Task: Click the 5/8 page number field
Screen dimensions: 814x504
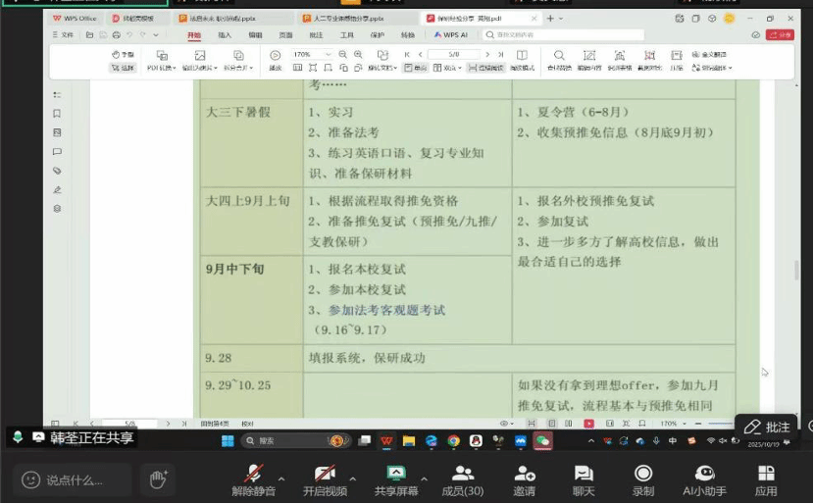Action: point(454,55)
